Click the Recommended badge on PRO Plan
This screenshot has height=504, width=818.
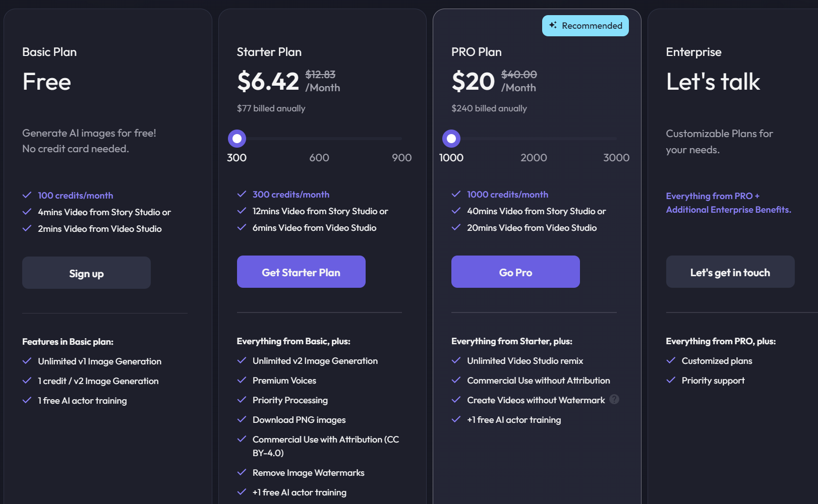[x=586, y=26]
